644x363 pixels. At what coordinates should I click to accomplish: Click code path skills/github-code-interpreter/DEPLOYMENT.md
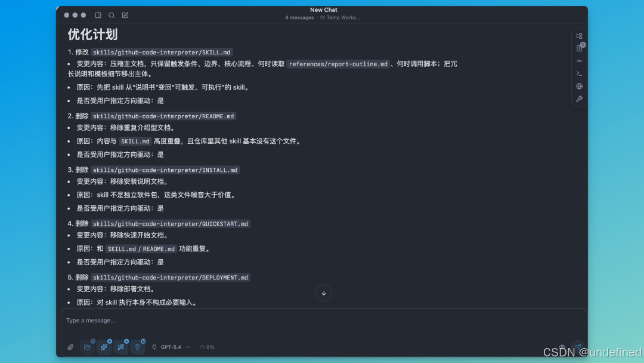click(x=171, y=278)
